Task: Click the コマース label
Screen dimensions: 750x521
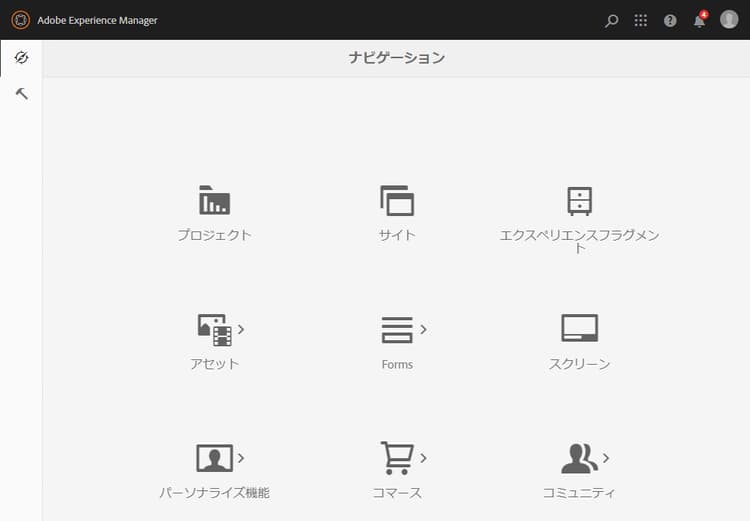Action: pos(397,493)
